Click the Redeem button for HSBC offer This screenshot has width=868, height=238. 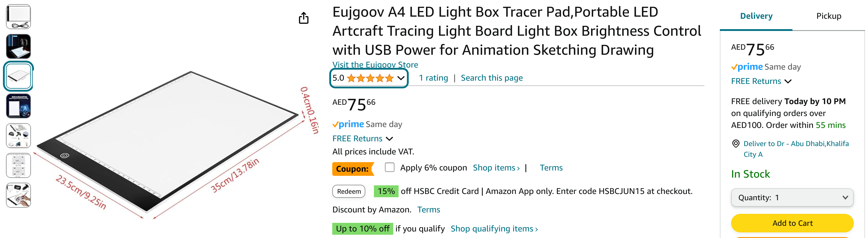coord(349,192)
